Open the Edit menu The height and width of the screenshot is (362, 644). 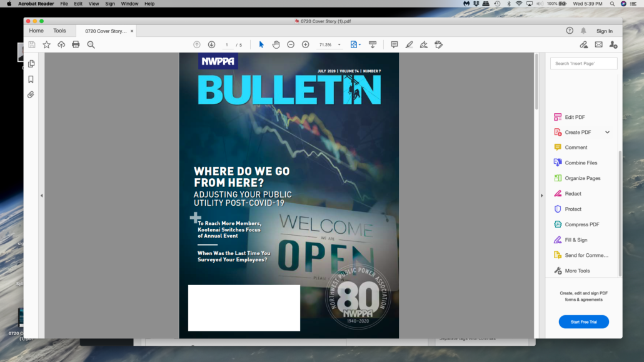click(78, 4)
